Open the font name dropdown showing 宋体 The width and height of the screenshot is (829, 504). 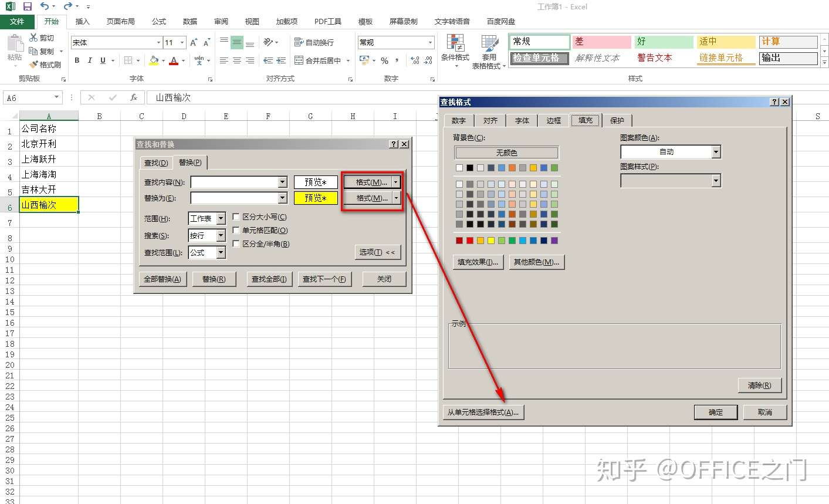(x=158, y=42)
